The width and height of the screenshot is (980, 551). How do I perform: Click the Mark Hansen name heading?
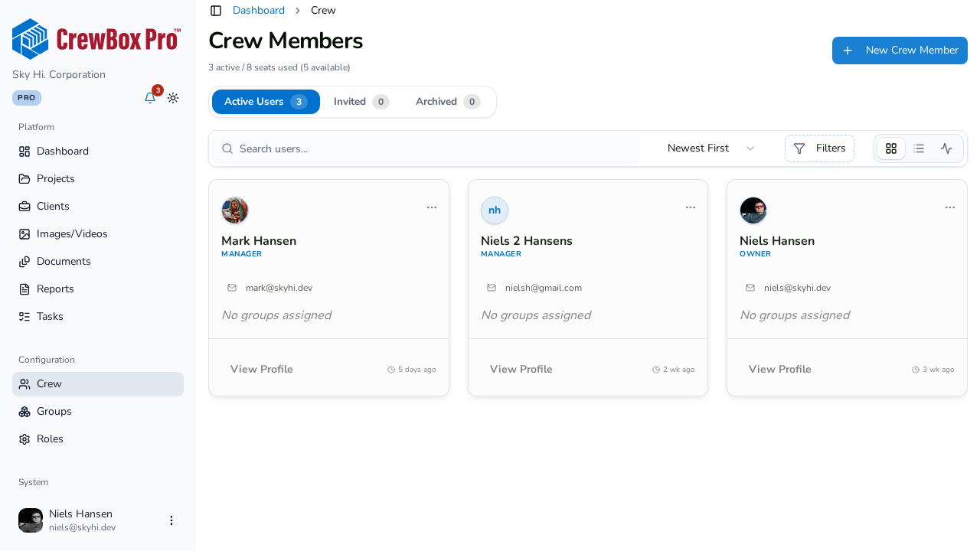click(x=259, y=241)
